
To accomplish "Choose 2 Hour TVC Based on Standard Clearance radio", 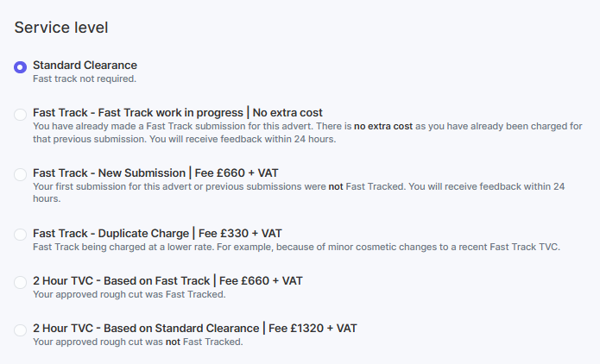I will coord(21,329).
